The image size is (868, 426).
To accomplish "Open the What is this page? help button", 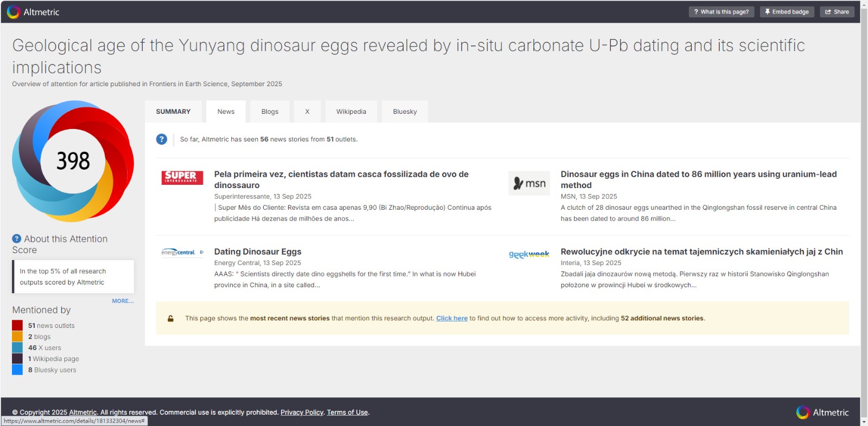I will point(721,12).
